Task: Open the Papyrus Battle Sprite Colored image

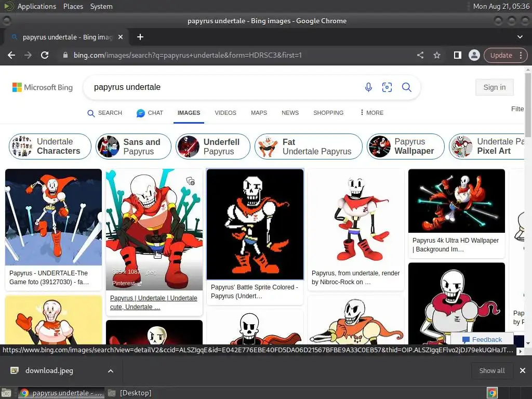Action: click(255, 224)
